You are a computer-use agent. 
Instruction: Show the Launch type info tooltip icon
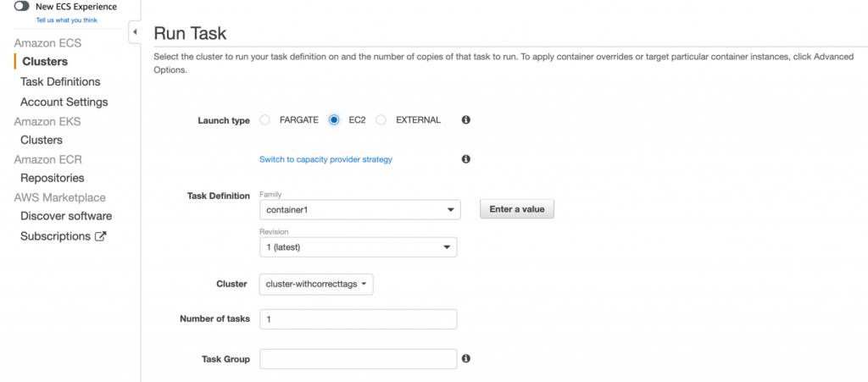466,119
